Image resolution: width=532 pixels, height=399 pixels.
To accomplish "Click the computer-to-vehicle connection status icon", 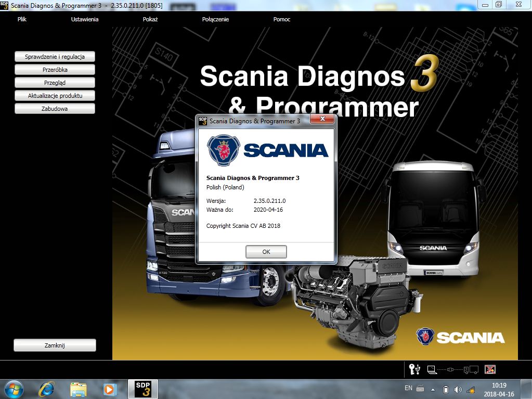I will pyautogui.click(x=452, y=369).
